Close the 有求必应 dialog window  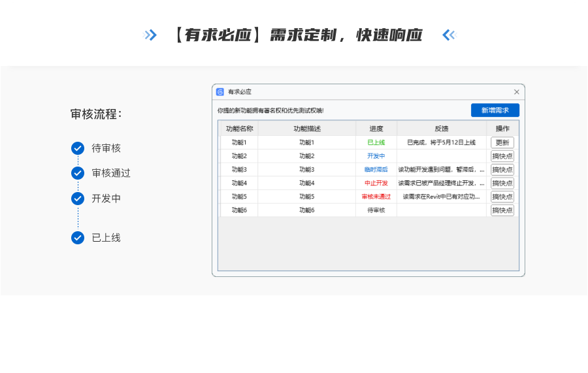516,92
